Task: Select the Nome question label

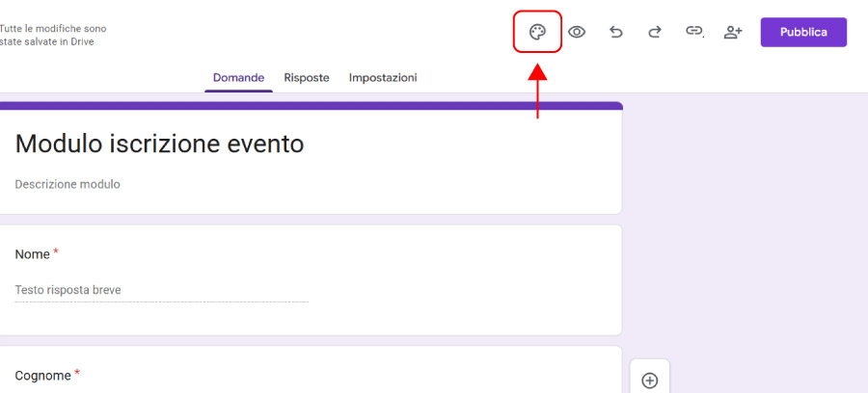Action: pos(32,254)
